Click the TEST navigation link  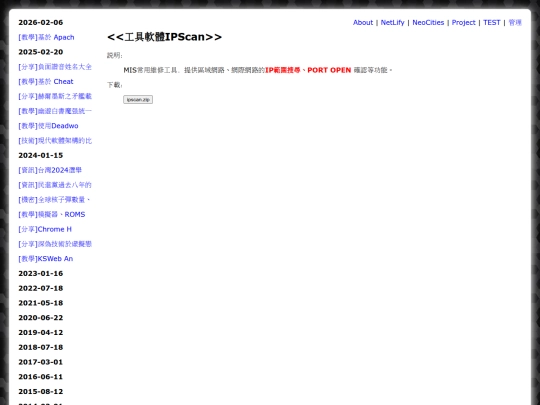coord(491,22)
